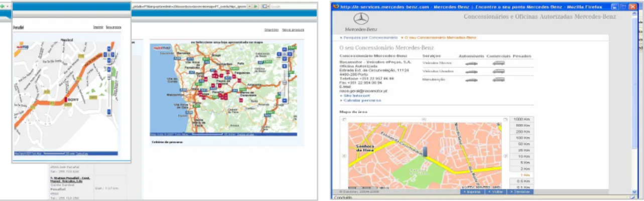This screenshot has width=644, height=201.
Task: Open the Site Internet link
Action: [x=356, y=95]
